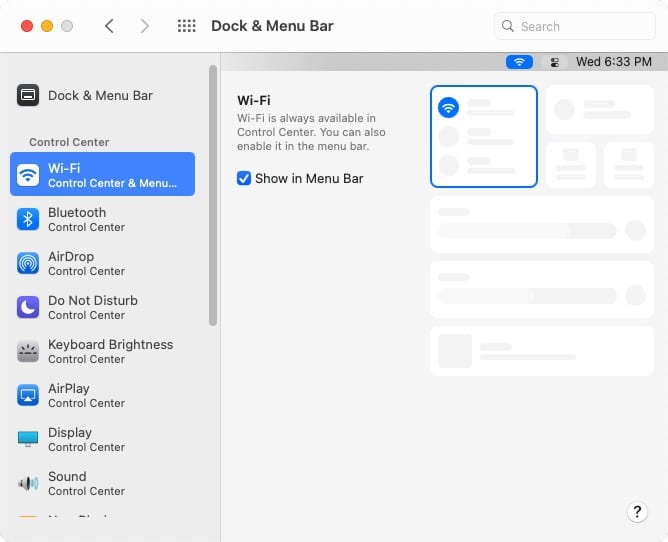Click the search magnifying glass icon
The image size is (668, 542).
tap(507, 26)
